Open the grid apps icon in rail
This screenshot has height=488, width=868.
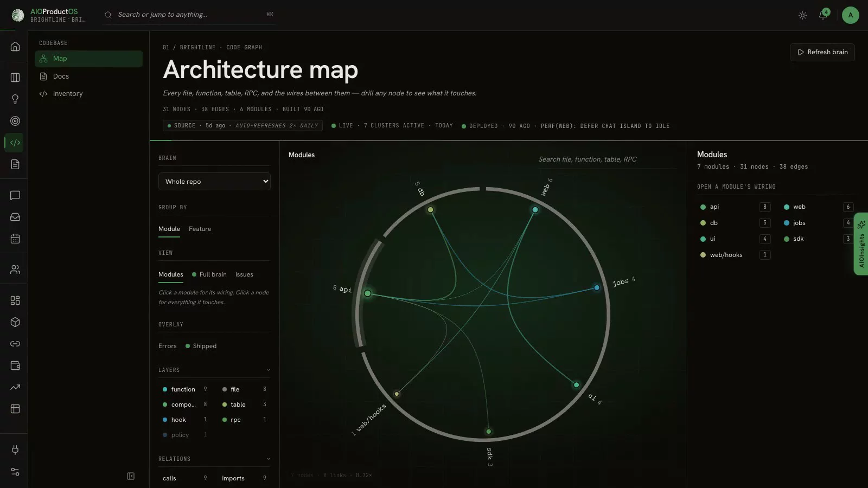tap(15, 300)
